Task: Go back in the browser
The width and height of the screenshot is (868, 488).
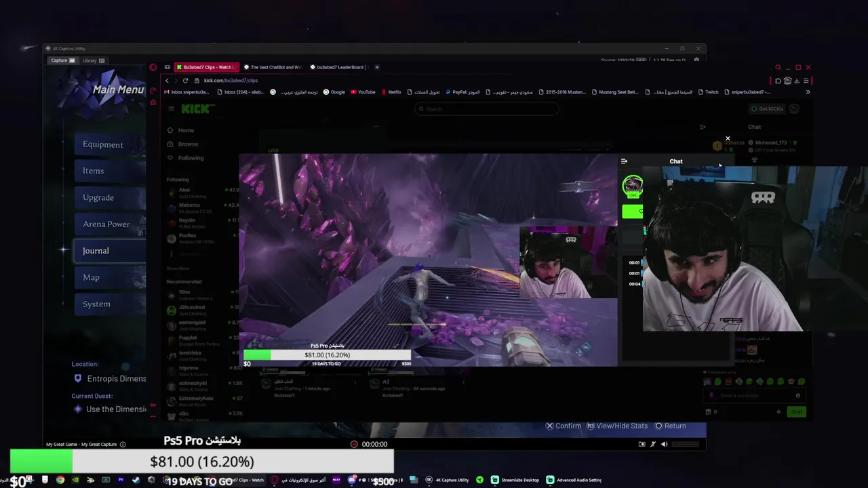Action: click(x=167, y=81)
